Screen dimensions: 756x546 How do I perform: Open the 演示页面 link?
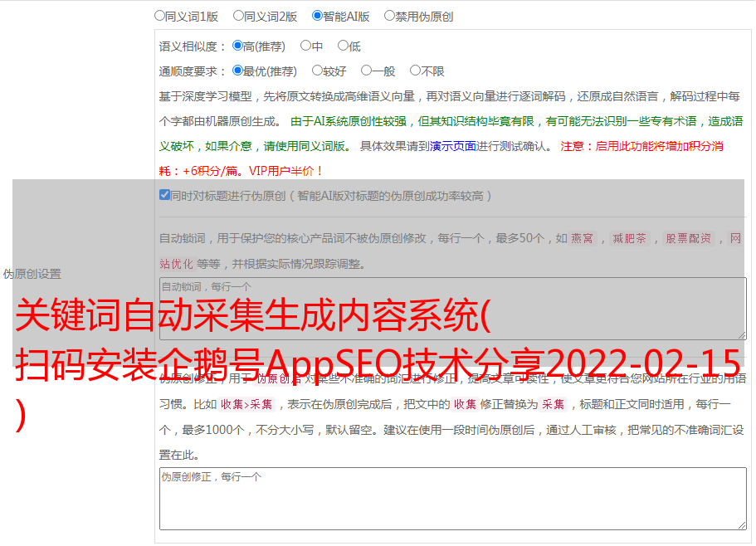(x=453, y=146)
